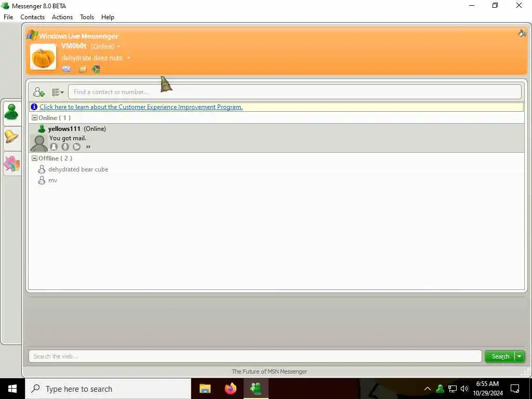532x399 pixels.
Task: Open the File menu
Action: click(8, 17)
